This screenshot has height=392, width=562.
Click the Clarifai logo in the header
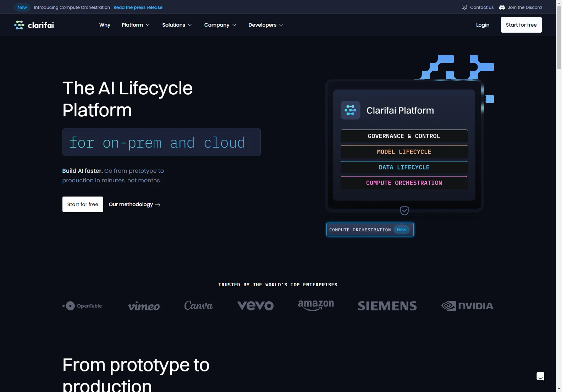pyautogui.click(x=34, y=25)
